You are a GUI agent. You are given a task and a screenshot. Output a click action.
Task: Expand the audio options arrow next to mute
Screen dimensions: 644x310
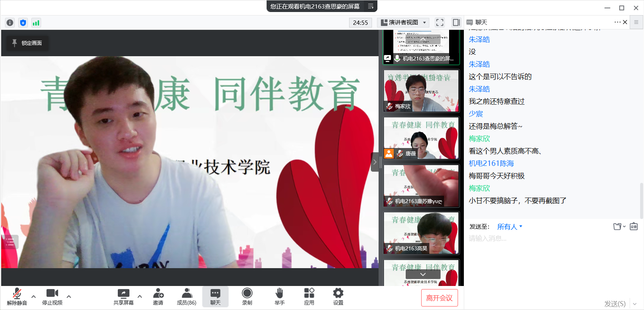click(34, 296)
